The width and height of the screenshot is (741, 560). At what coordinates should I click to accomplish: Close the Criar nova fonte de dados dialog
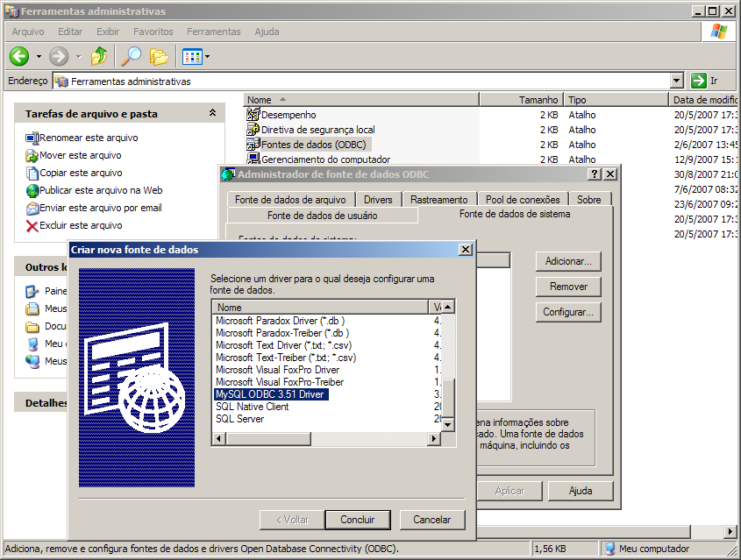466,249
